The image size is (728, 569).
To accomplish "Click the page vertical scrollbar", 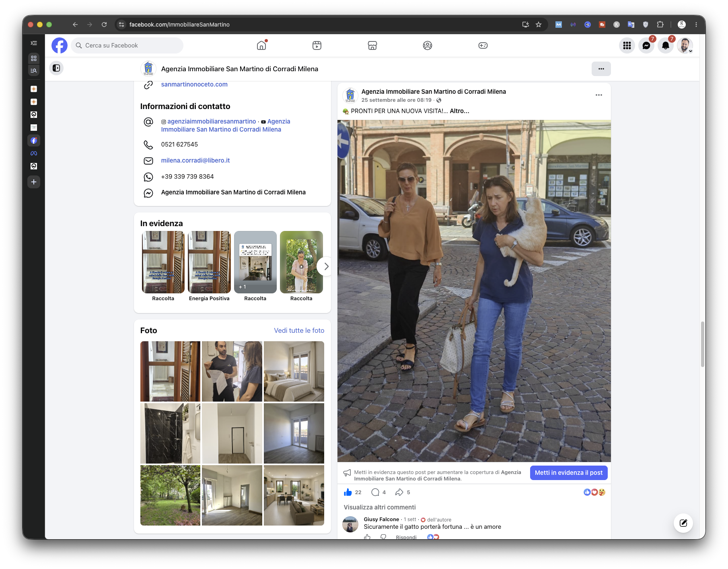I will pos(702,344).
